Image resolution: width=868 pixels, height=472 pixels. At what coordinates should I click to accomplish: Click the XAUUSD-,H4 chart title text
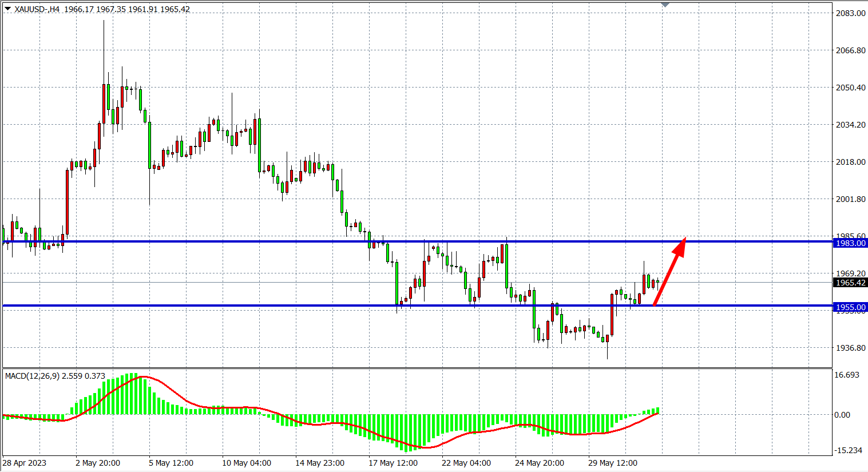point(37,9)
